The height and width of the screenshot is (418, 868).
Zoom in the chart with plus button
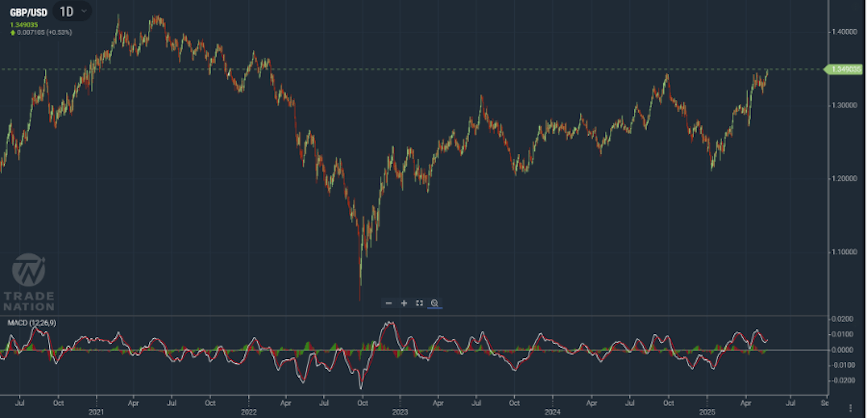tap(404, 303)
